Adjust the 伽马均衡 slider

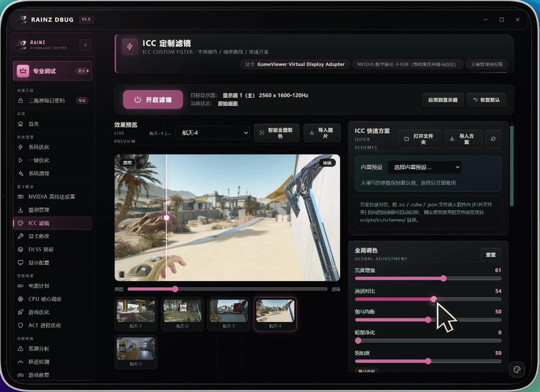click(x=428, y=320)
